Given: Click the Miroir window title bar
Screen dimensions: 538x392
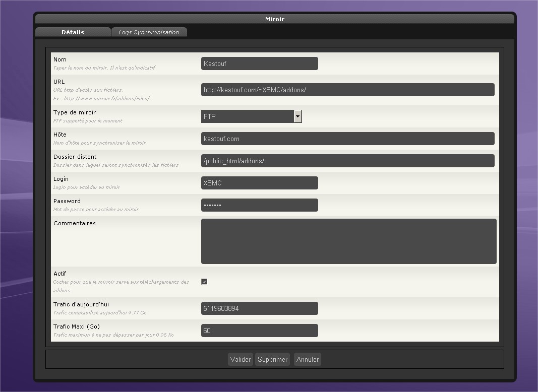Looking at the screenshot, I should (x=275, y=19).
